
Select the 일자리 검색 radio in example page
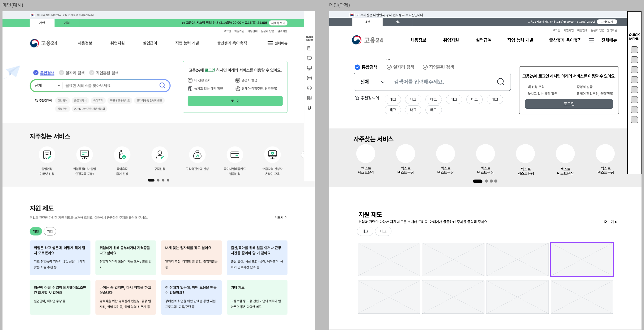click(x=61, y=73)
